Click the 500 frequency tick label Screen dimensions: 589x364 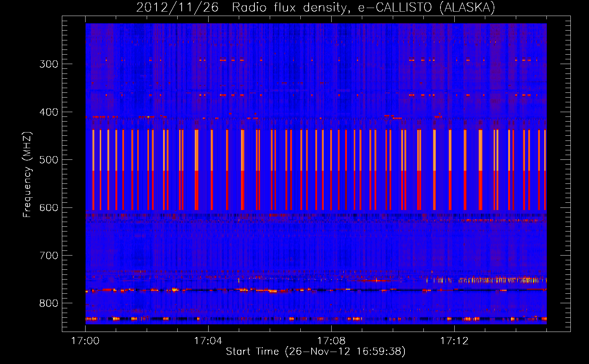[x=49, y=160]
